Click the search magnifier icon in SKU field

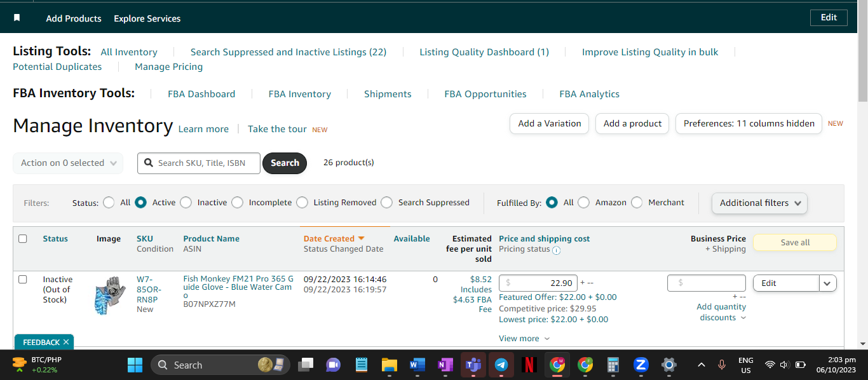coord(148,163)
